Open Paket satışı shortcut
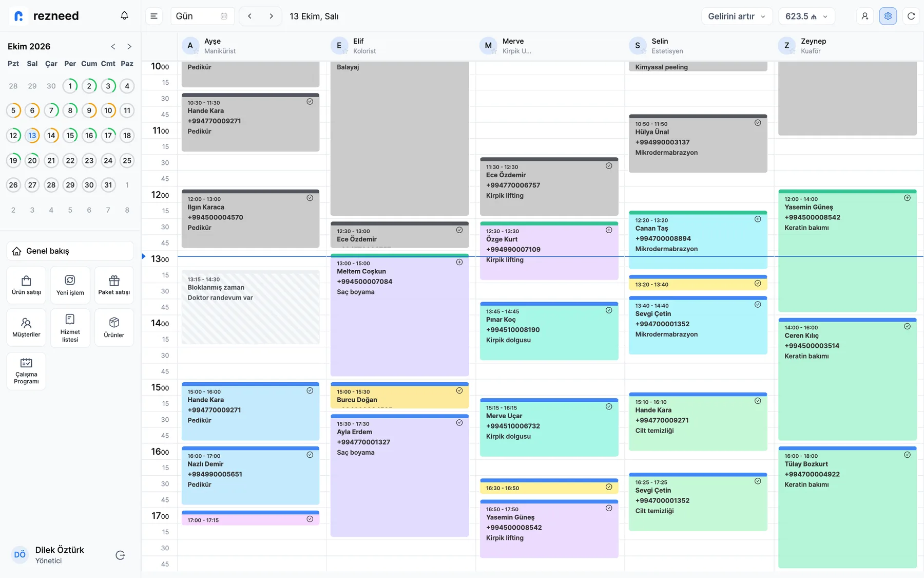 point(114,285)
